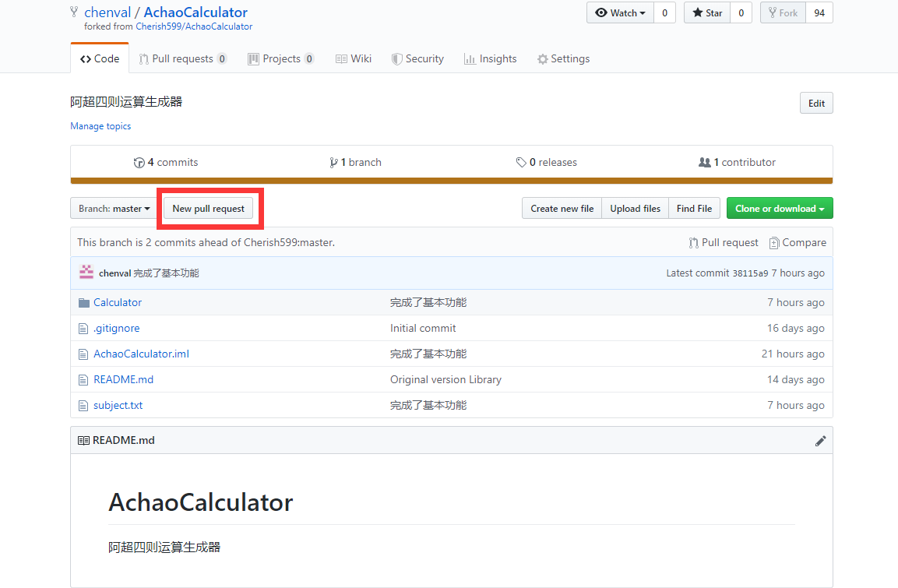Open the AchaoCalculator repository link
Image resolution: width=898 pixels, height=588 pixels.
[x=195, y=12]
